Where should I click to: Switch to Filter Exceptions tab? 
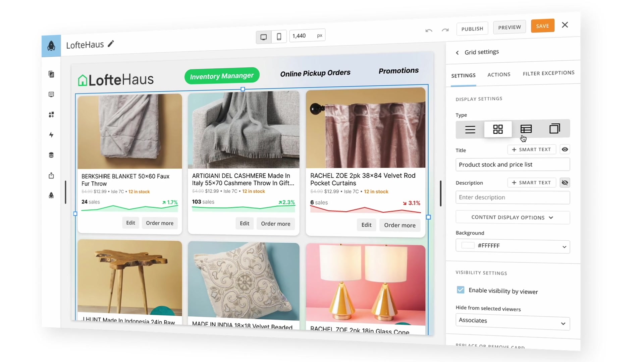548,73
